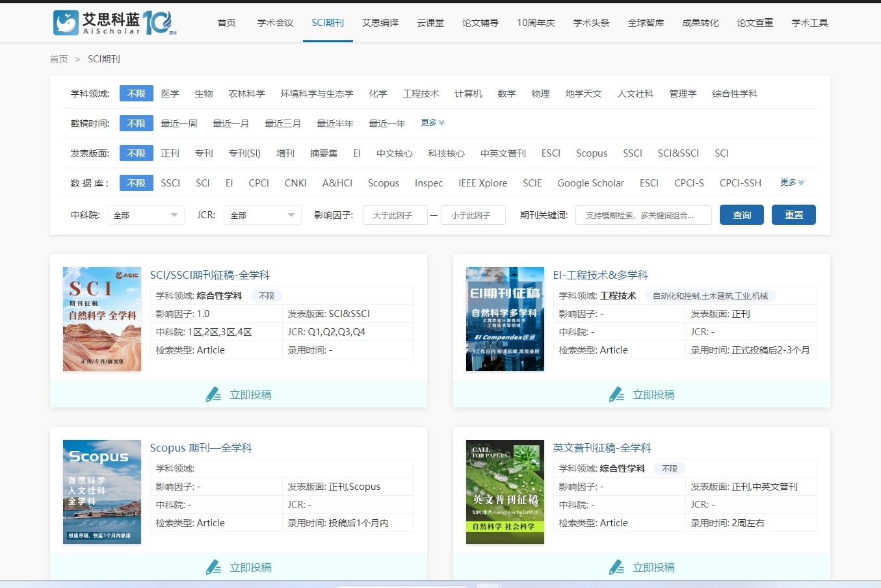Open Scopus journal cover thumbnail

(102, 492)
